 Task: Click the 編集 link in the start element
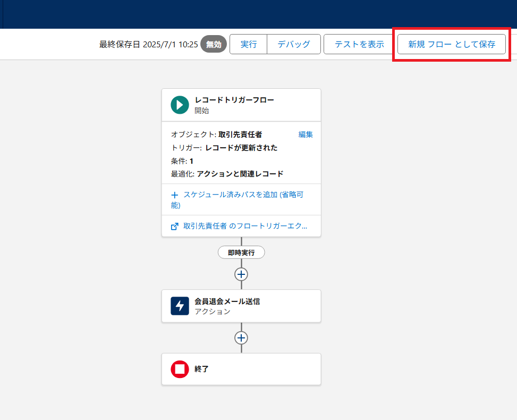pyautogui.click(x=306, y=135)
